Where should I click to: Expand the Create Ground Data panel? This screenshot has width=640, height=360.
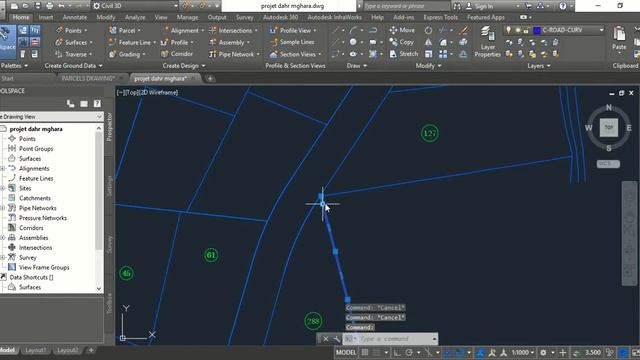(73, 66)
